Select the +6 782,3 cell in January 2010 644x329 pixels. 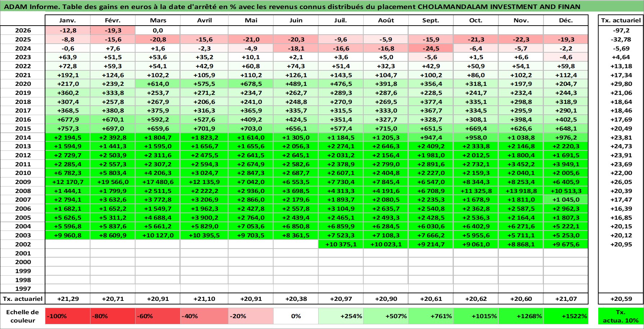pyautogui.click(x=68, y=173)
